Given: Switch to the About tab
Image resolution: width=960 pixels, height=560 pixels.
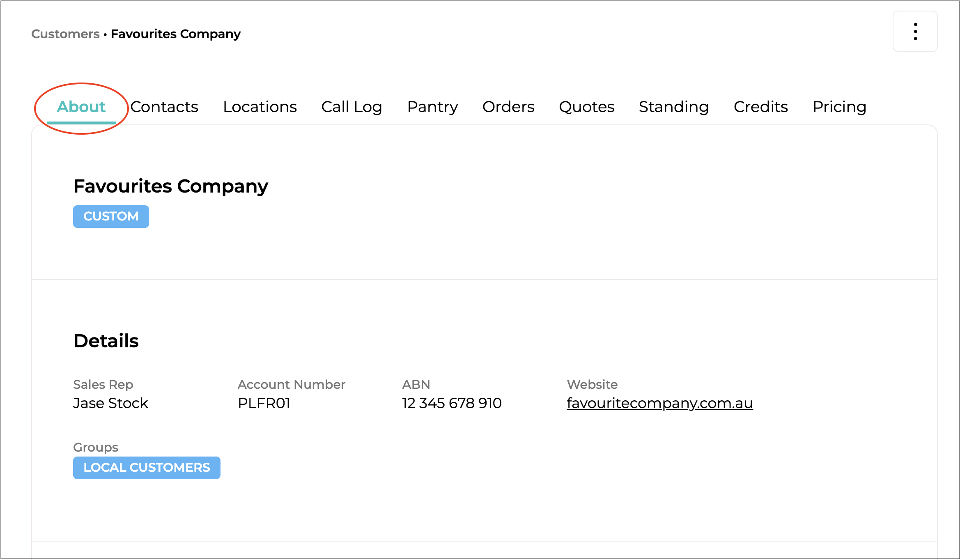Looking at the screenshot, I should 81,107.
